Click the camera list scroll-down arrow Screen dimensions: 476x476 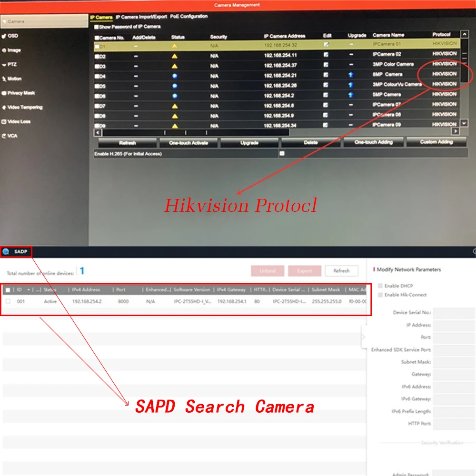click(x=464, y=123)
